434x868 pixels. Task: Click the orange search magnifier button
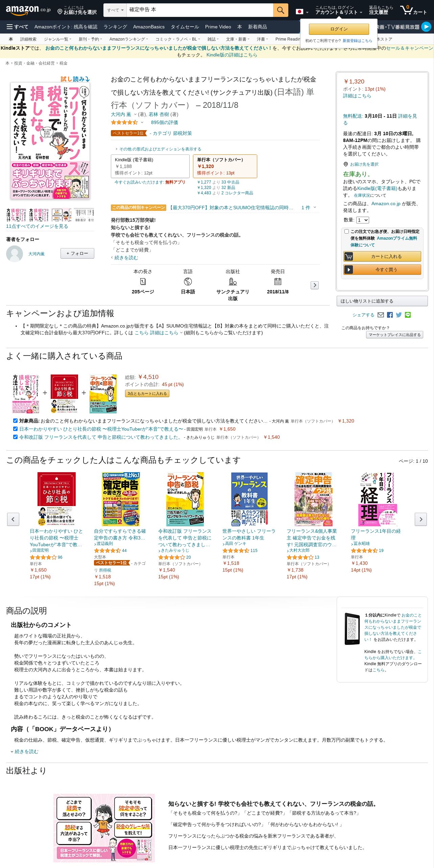(x=280, y=10)
